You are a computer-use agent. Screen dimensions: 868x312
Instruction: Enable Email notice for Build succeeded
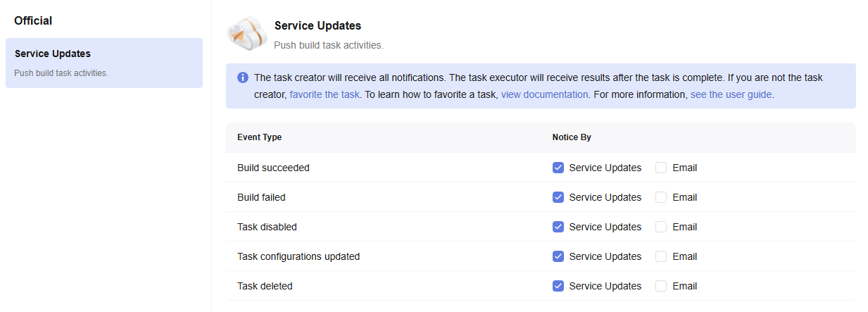(x=661, y=168)
